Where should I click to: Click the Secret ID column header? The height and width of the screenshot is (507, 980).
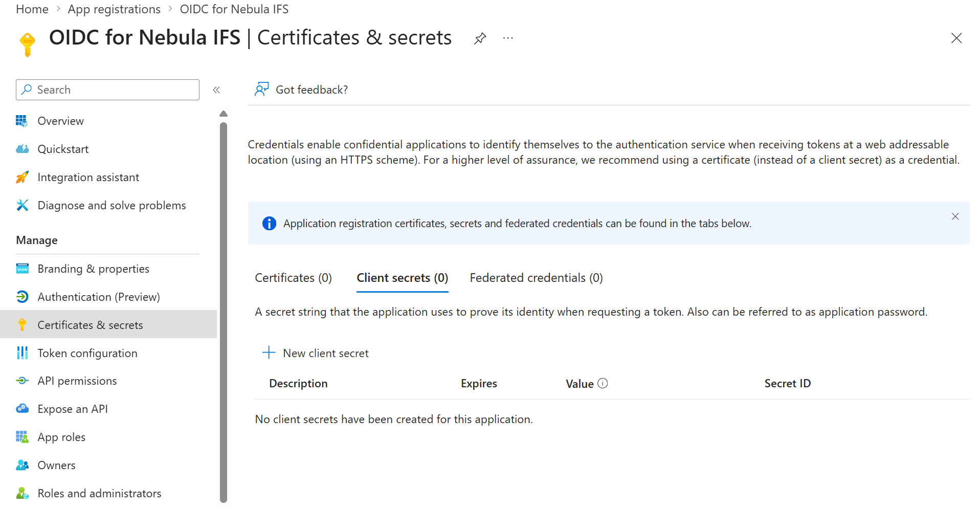point(788,384)
